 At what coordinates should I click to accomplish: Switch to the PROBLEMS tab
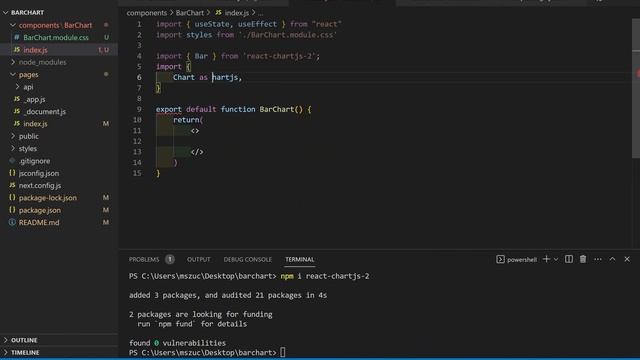tap(144, 260)
